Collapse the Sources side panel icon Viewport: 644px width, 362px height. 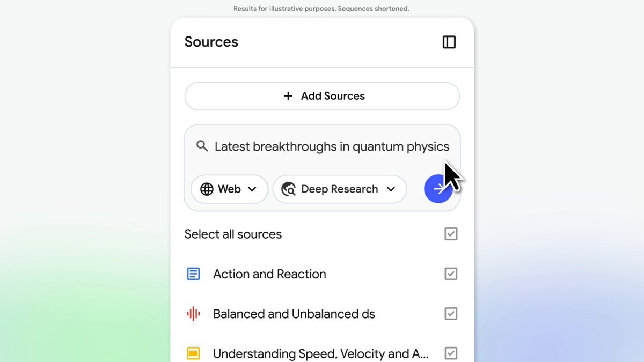[449, 42]
